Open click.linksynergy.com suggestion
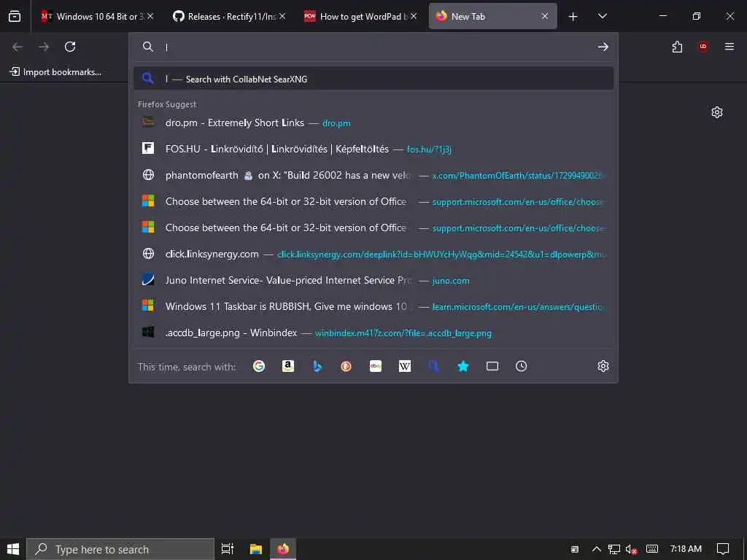Screen dimensions: 747x560 click(373, 254)
